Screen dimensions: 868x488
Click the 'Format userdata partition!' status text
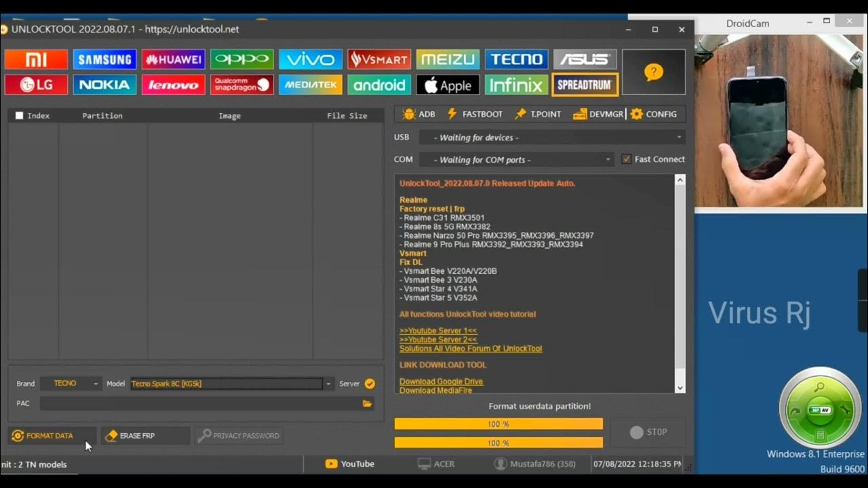pyautogui.click(x=540, y=406)
